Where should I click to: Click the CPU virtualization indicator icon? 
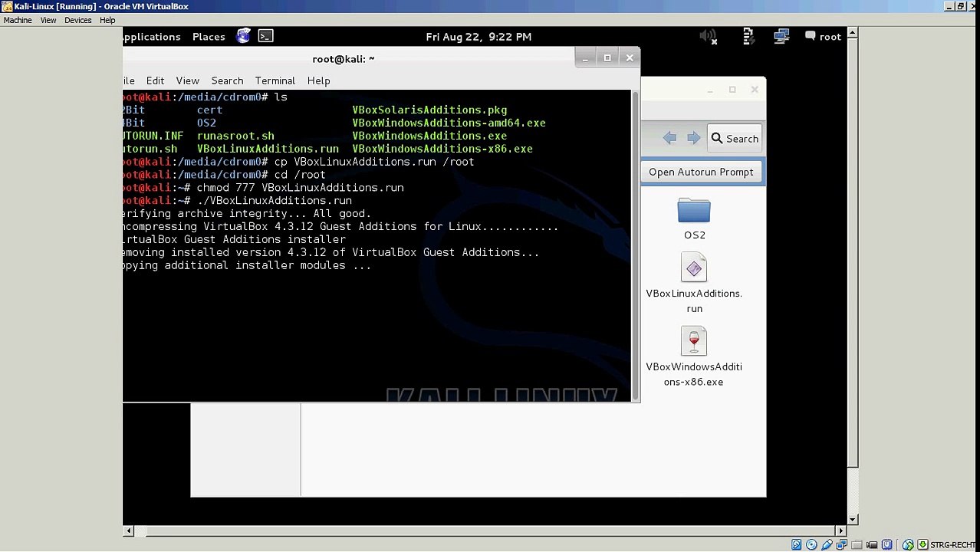pyautogui.click(x=886, y=544)
